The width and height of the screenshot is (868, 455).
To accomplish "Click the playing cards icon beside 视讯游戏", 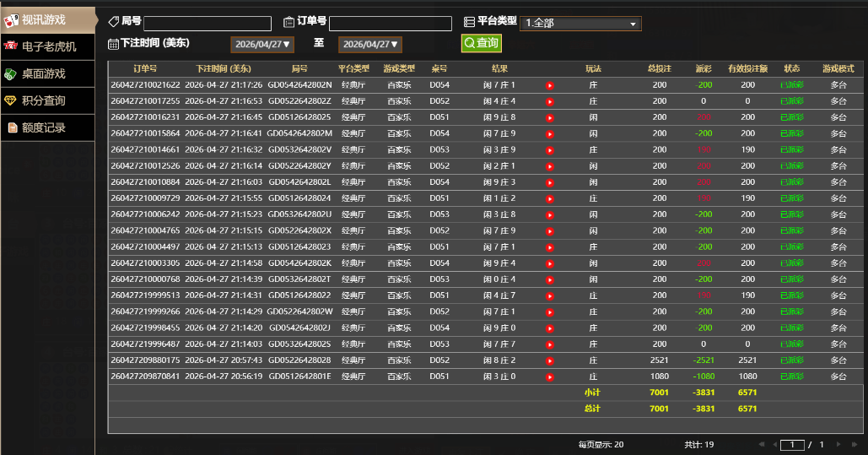I will pyautogui.click(x=11, y=20).
